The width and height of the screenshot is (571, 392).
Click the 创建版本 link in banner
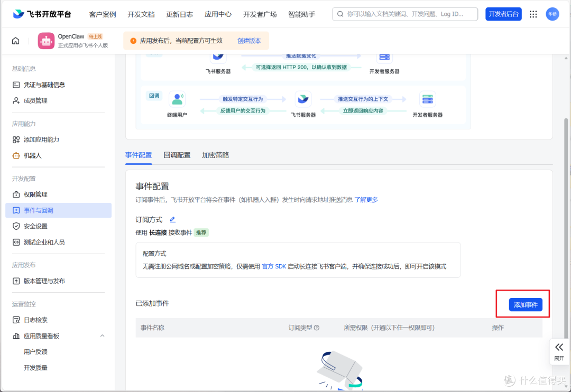point(249,41)
